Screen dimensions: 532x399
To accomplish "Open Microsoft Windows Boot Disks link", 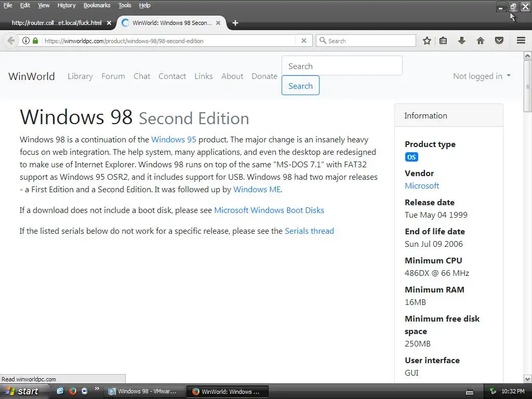I will (x=269, y=210).
